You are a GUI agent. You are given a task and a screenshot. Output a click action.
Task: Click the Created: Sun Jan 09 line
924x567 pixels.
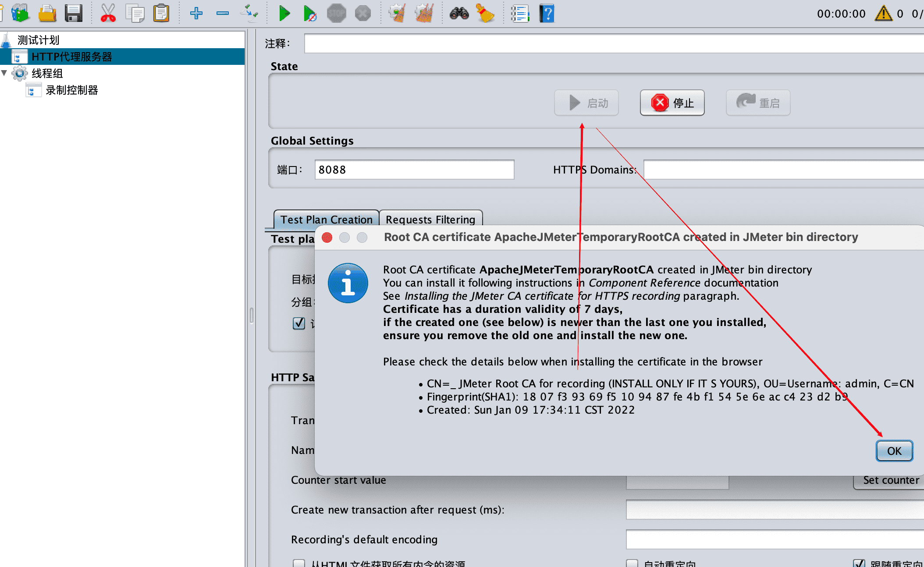(x=531, y=410)
